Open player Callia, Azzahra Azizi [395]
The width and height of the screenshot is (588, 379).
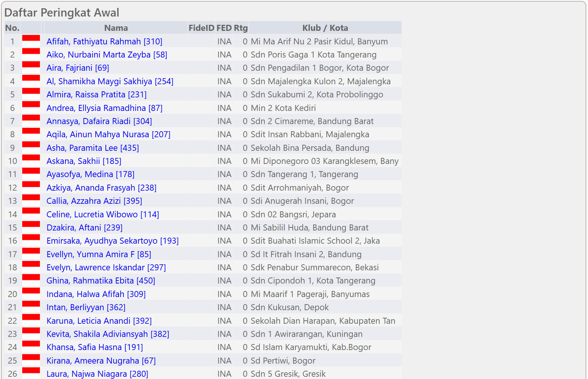pos(94,201)
